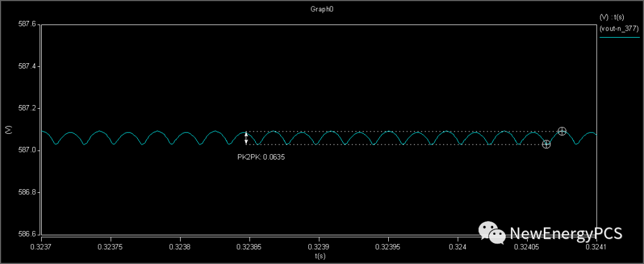Click the 0.3239 x-axis tick label
This screenshot has height=264, width=644.
pyautogui.click(x=321, y=245)
